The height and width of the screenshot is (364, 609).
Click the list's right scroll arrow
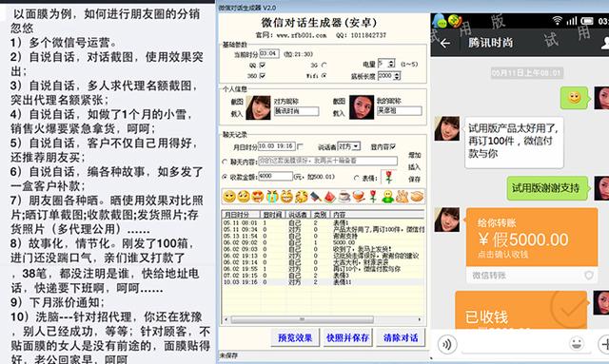tap(420, 319)
